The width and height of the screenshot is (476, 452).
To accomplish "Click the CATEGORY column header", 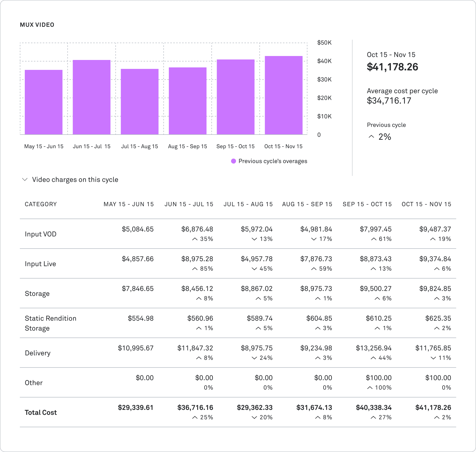I will pos(41,204).
